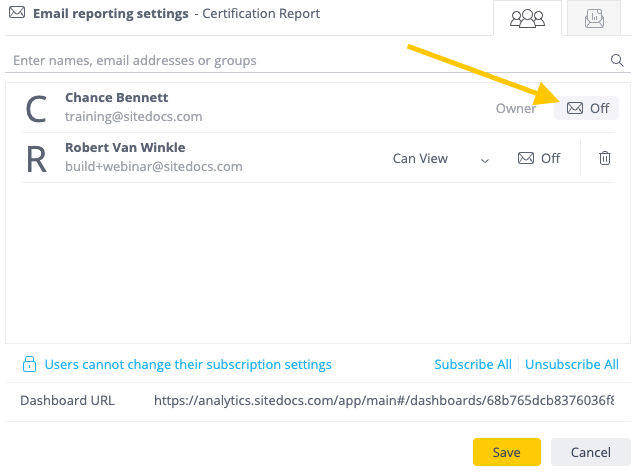Click the envelope icon beside the title
The width and height of the screenshot is (641, 476).
coord(17,13)
